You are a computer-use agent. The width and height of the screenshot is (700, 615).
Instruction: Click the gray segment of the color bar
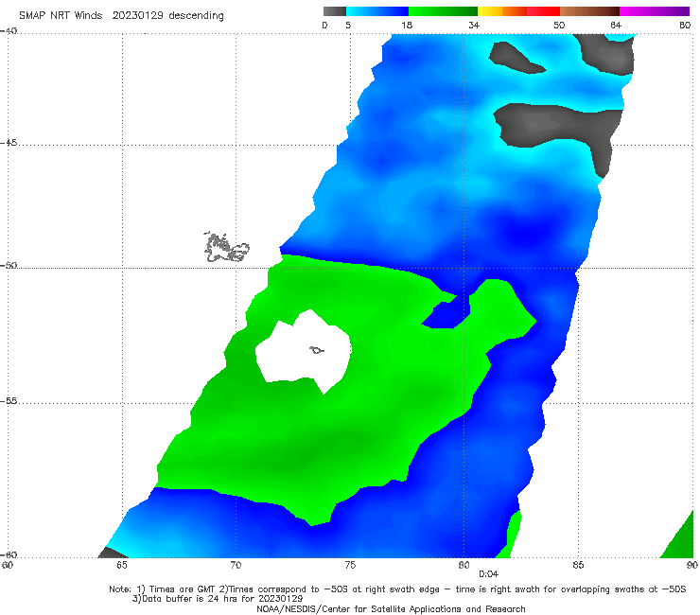pos(335,11)
